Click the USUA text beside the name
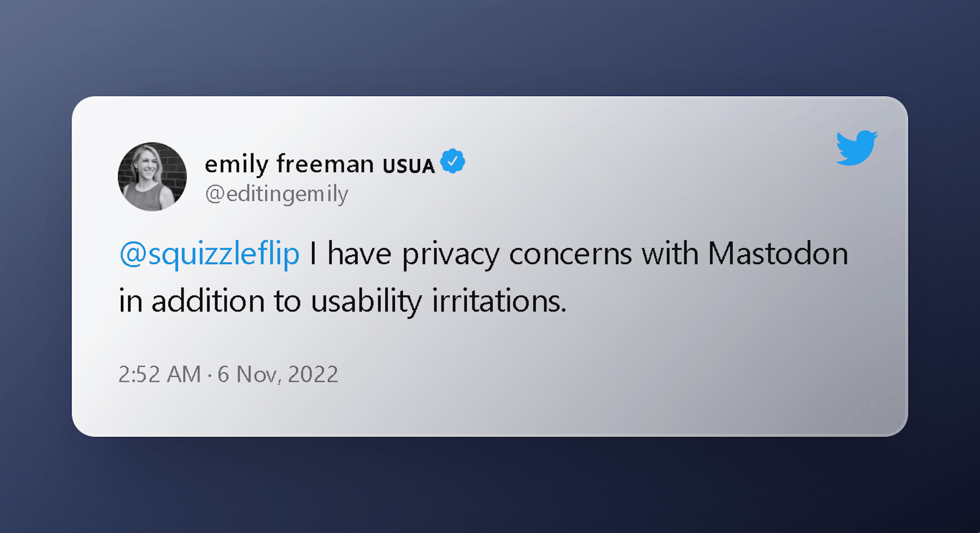This screenshot has height=533, width=980. tap(409, 166)
